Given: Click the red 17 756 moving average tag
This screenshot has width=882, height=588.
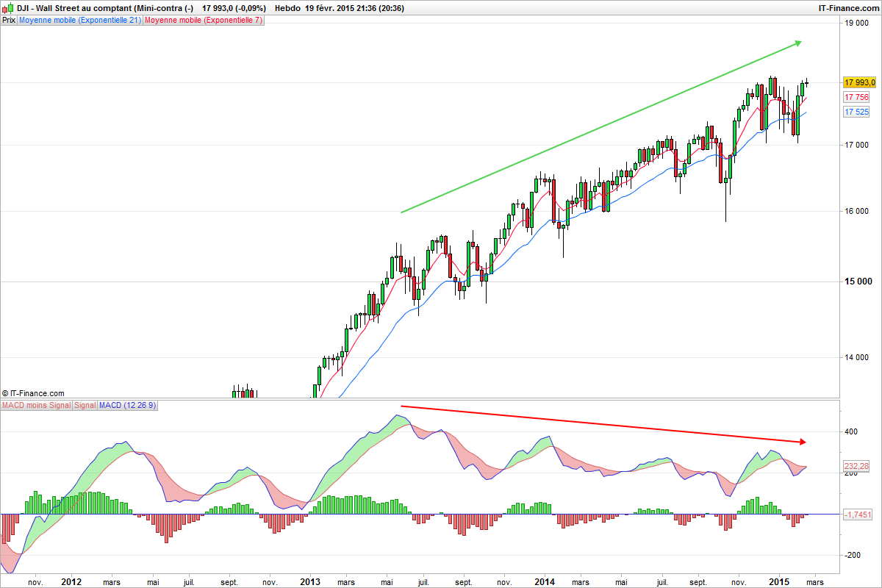Looking at the screenshot, I should (x=856, y=97).
